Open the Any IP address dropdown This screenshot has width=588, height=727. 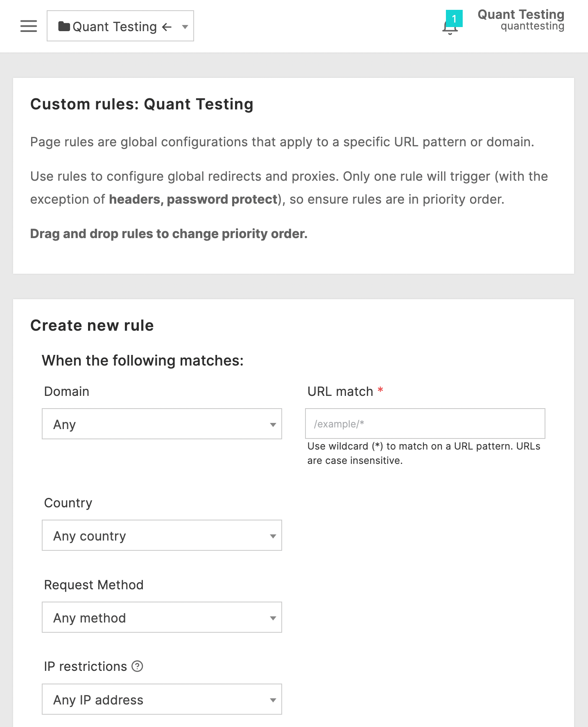click(162, 700)
